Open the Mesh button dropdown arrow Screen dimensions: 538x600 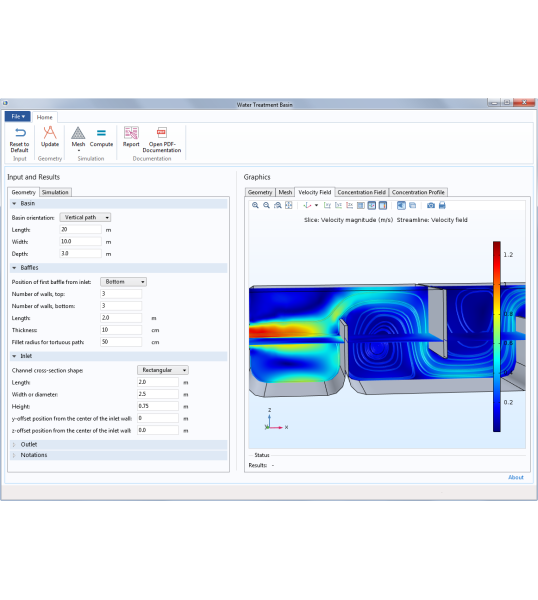[78, 151]
